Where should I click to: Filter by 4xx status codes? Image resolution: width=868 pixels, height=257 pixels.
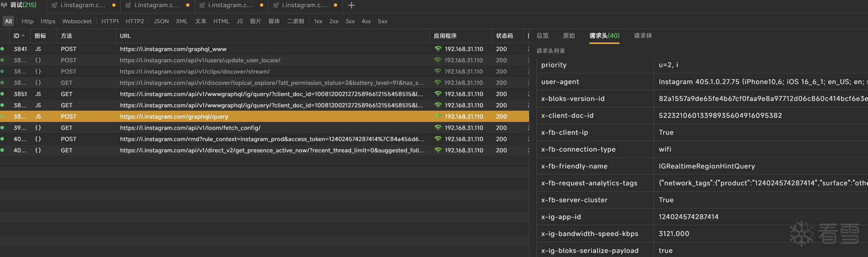366,21
